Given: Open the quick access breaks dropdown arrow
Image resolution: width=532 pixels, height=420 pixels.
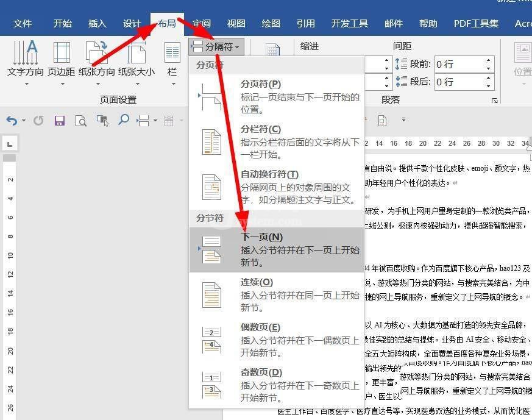Looking at the screenshot, I should click(x=155, y=121).
